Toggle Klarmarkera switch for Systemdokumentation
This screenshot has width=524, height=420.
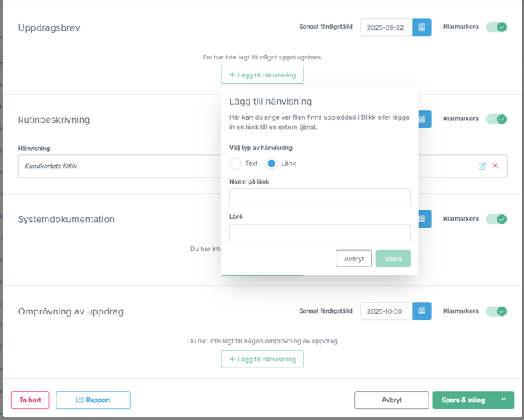497,219
